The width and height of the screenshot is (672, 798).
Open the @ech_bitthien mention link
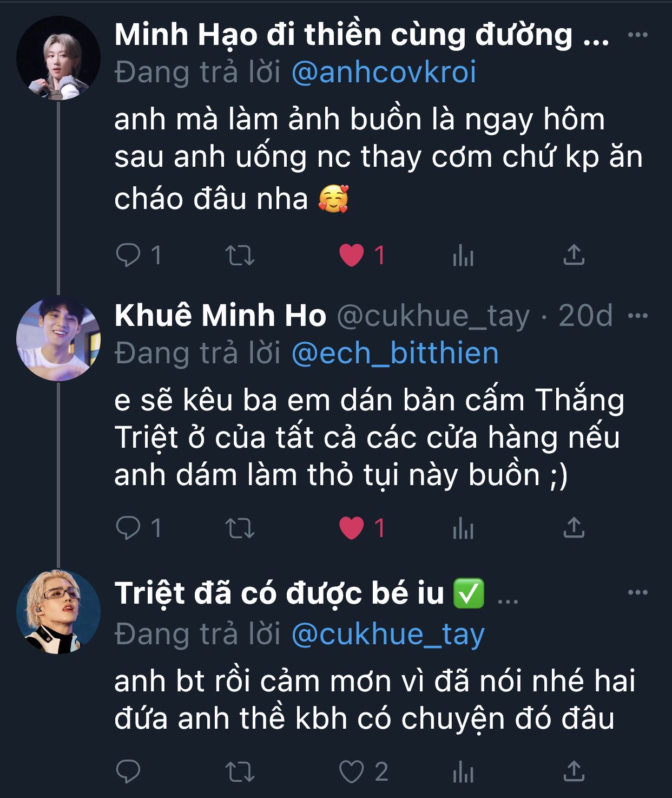tap(394, 354)
